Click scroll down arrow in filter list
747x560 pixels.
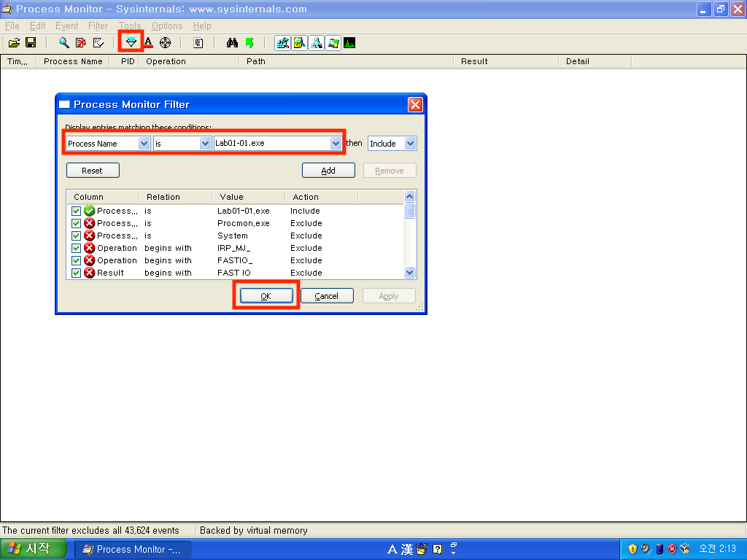[x=410, y=273]
